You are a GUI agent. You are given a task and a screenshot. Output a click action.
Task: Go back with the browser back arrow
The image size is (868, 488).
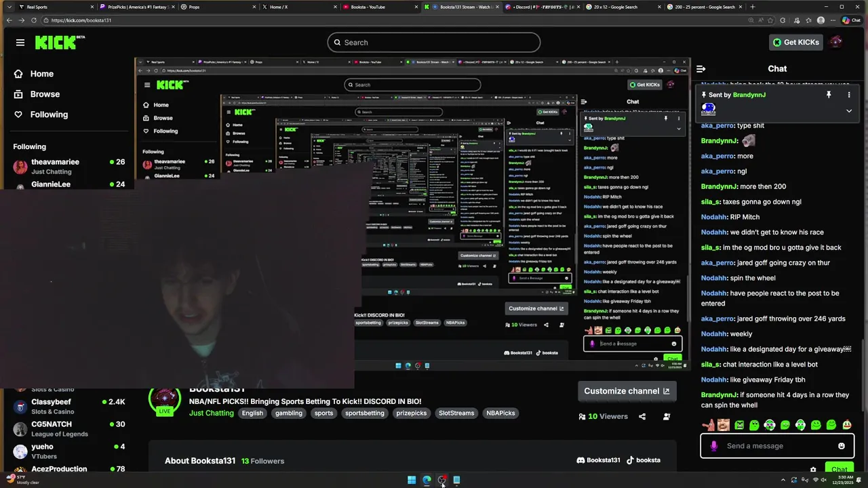pyautogui.click(x=9, y=20)
